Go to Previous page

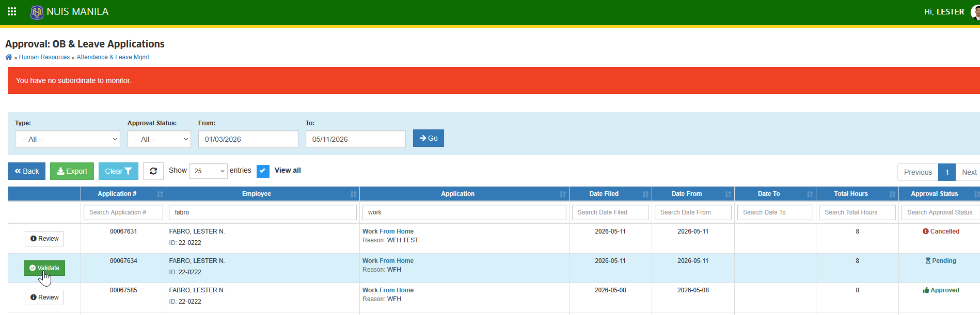coord(918,172)
